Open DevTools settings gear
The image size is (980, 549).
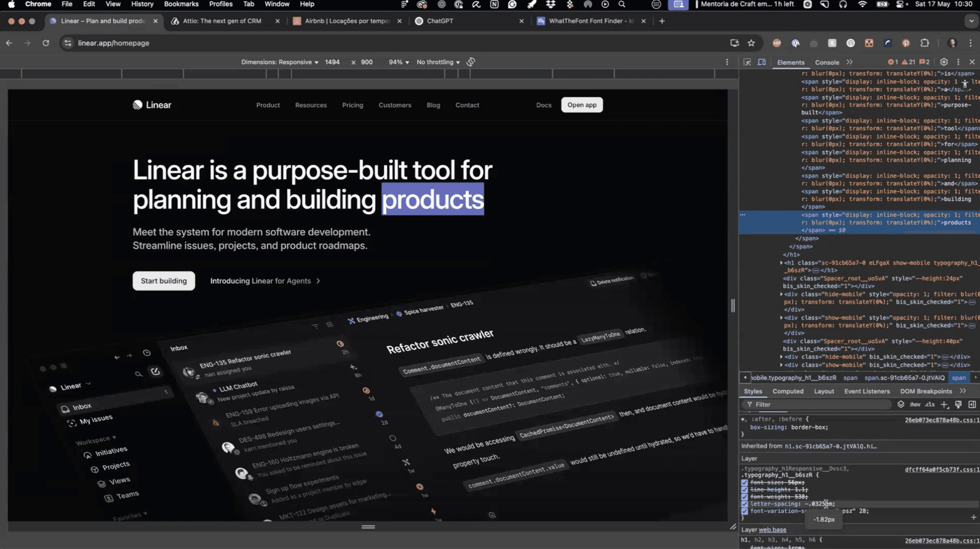944,62
